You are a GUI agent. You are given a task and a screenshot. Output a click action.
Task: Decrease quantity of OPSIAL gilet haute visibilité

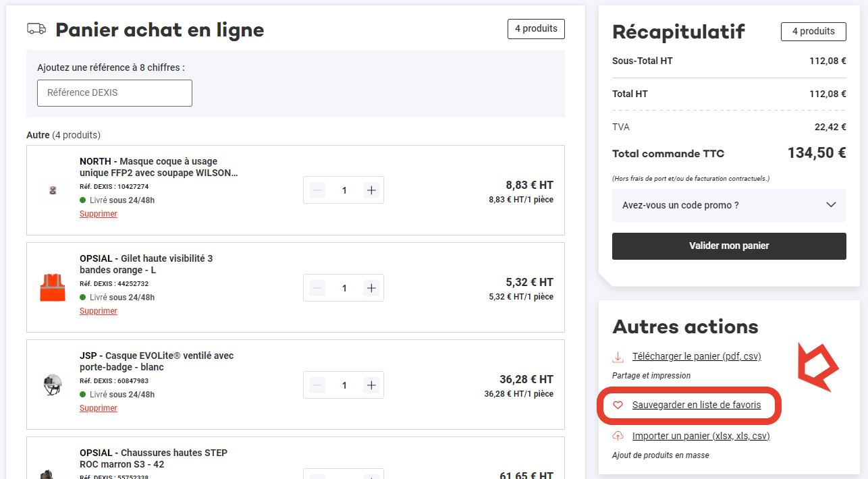[x=317, y=288]
